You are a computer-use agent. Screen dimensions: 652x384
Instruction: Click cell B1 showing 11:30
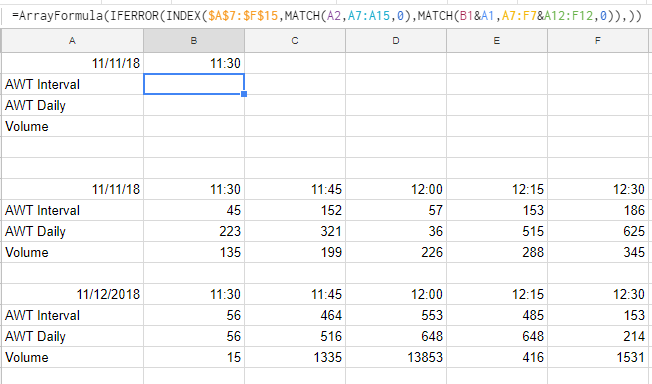pos(194,63)
